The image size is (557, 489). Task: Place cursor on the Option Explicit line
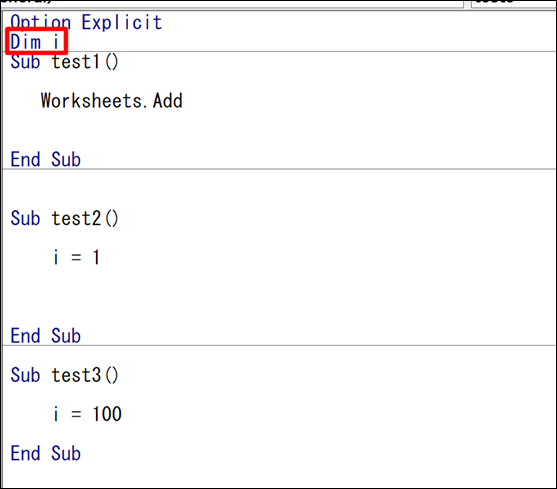pos(86,22)
